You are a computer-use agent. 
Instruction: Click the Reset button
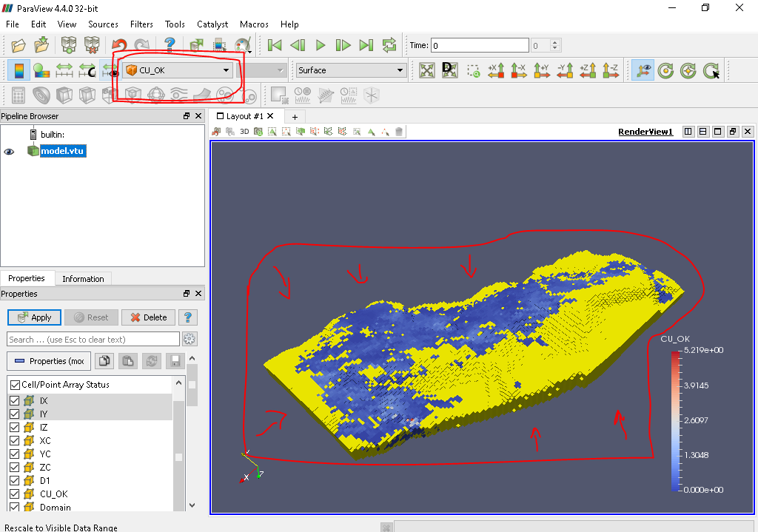(91, 317)
